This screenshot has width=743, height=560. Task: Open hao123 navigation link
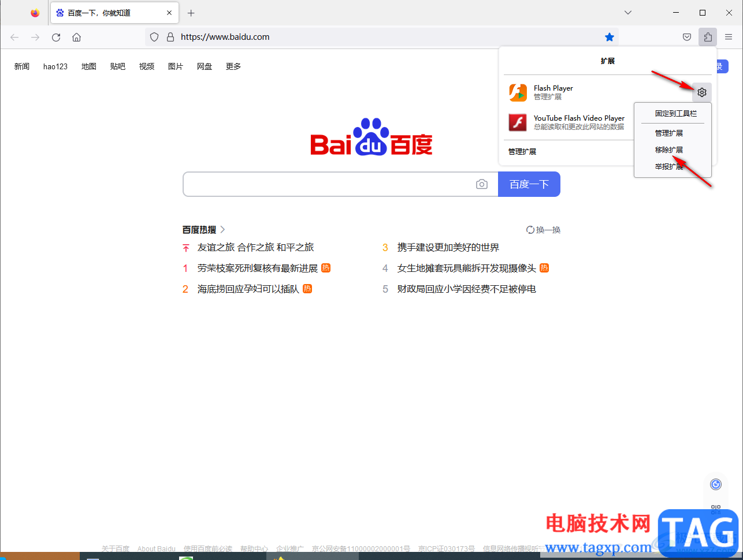click(55, 66)
